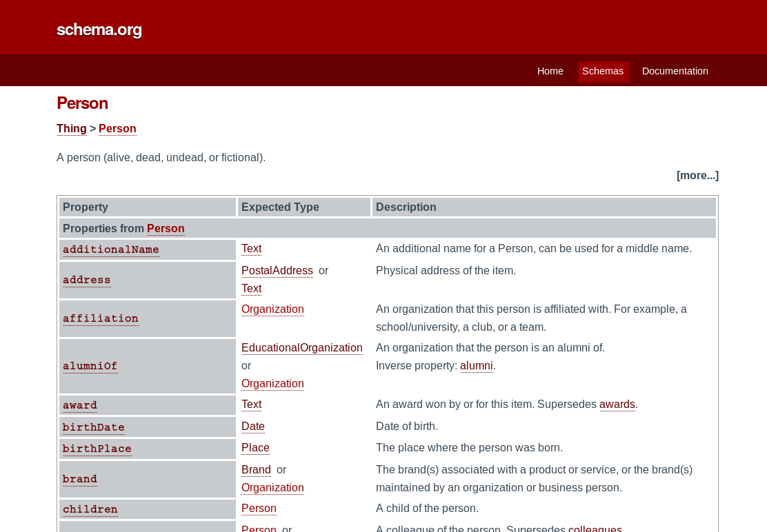The width and height of the screenshot is (767, 532).
Task: Open the additionalName property link
Action: coord(111,249)
